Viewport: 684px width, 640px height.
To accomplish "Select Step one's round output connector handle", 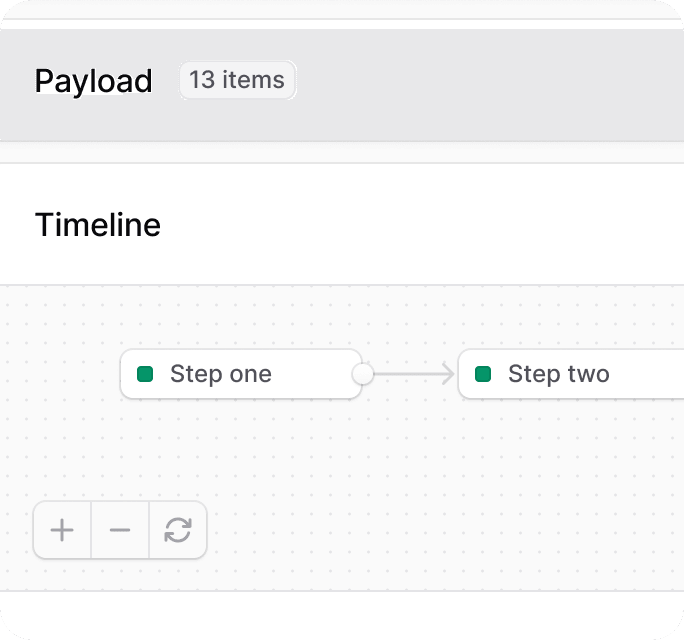I will [363, 374].
